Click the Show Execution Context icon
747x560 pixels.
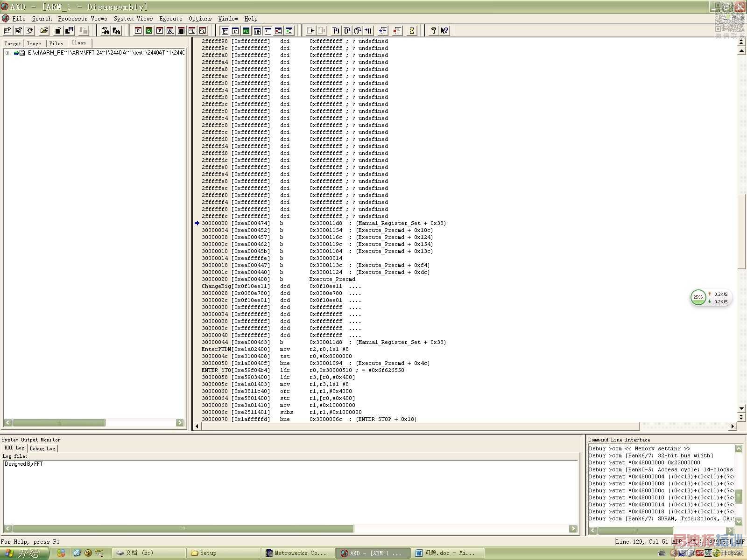click(x=383, y=31)
